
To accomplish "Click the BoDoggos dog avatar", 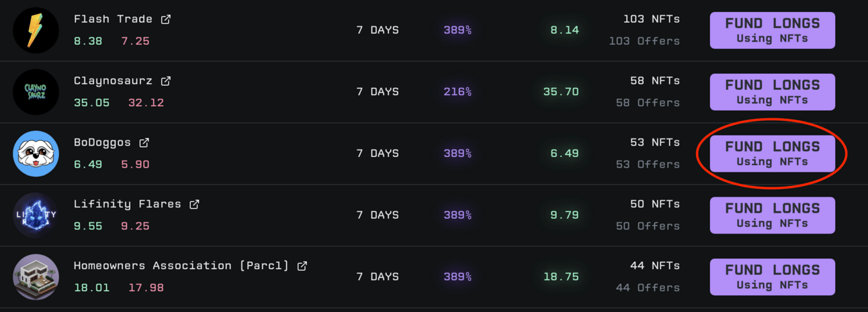I will point(36,154).
